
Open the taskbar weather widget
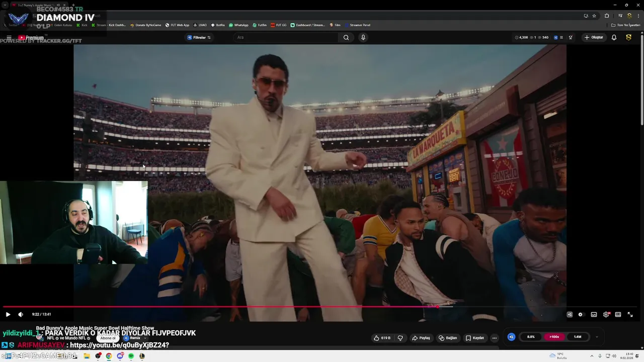(559, 356)
